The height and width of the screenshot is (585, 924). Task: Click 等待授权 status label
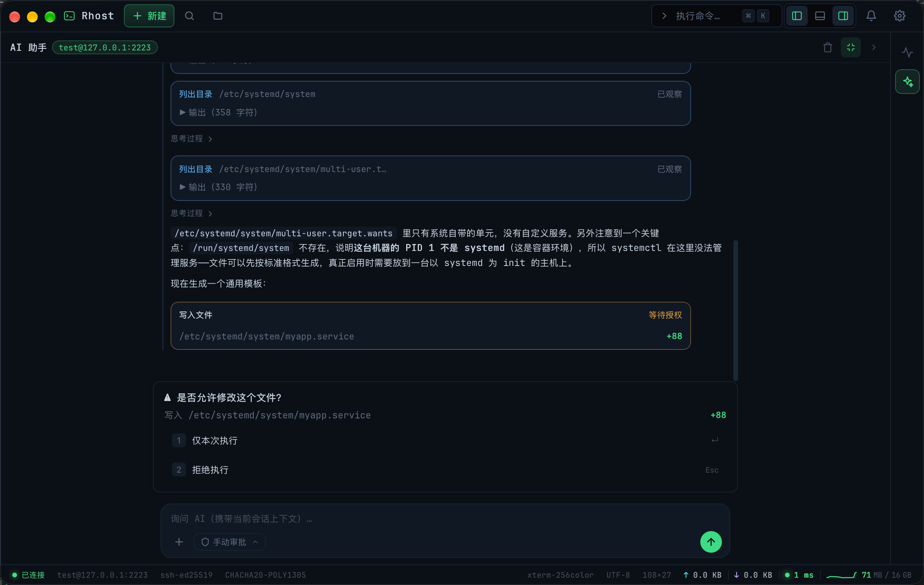click(x=665, y=315)
